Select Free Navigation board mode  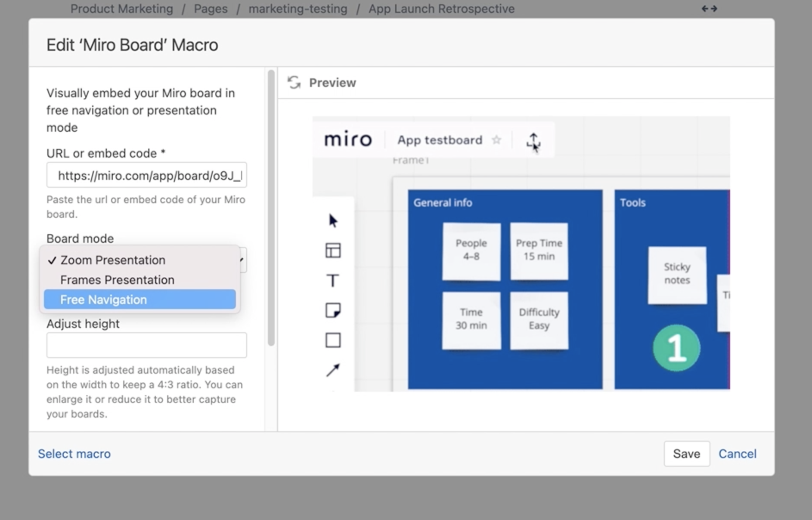104,299
